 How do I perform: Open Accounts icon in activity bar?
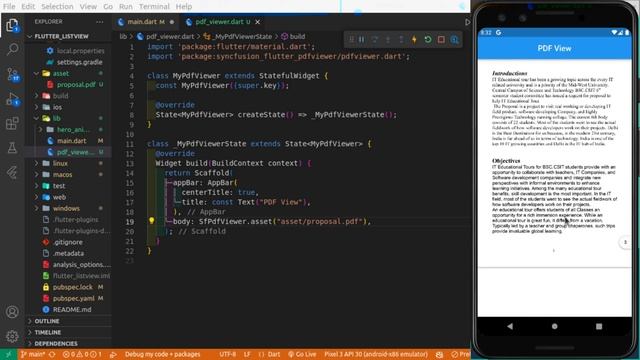click(x=12, y=312)
